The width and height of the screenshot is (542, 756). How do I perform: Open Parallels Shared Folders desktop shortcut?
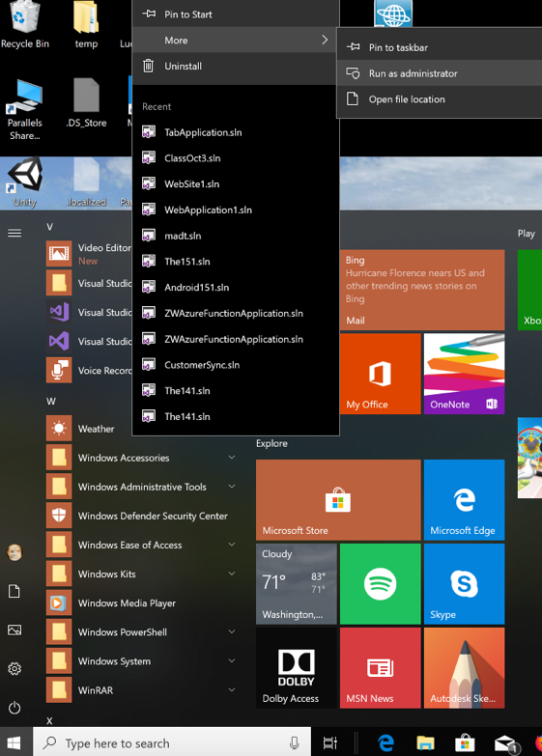click(24, 110)
